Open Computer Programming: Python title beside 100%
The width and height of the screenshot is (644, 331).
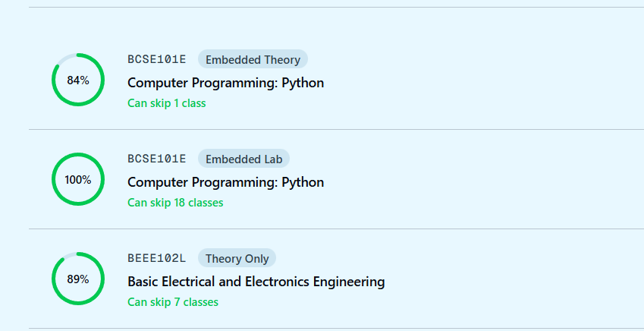pos(225,182)
